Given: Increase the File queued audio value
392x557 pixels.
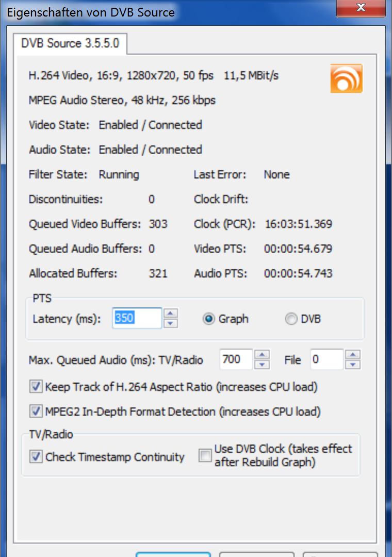Looking at the screenshot, I should [x=353, y=354].
